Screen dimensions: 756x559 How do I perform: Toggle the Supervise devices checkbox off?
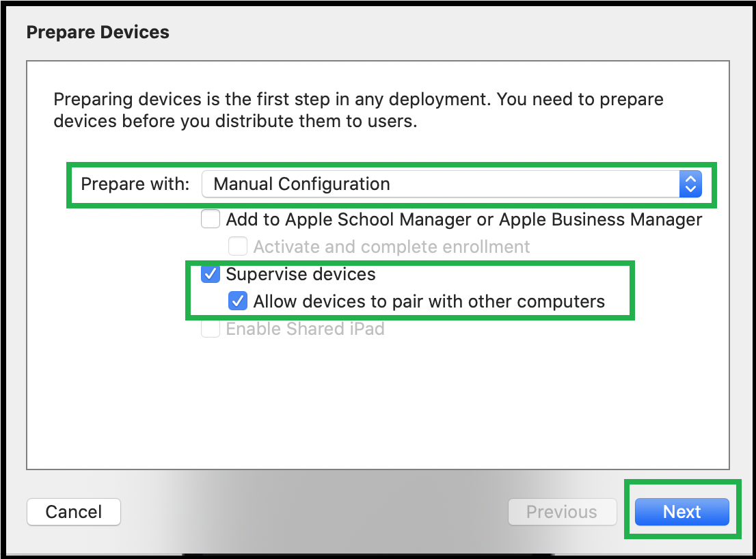210,273
